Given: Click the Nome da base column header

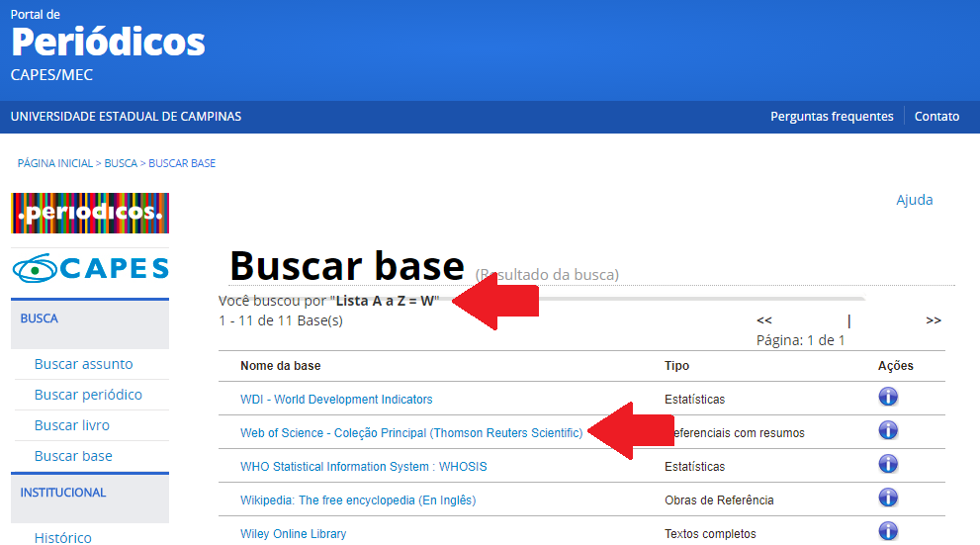Looking at the screenshot, I should coord(281,366).
